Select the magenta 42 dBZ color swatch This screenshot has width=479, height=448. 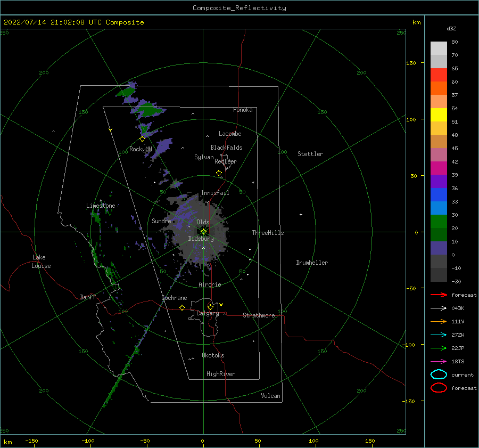[x=439, y=168]
